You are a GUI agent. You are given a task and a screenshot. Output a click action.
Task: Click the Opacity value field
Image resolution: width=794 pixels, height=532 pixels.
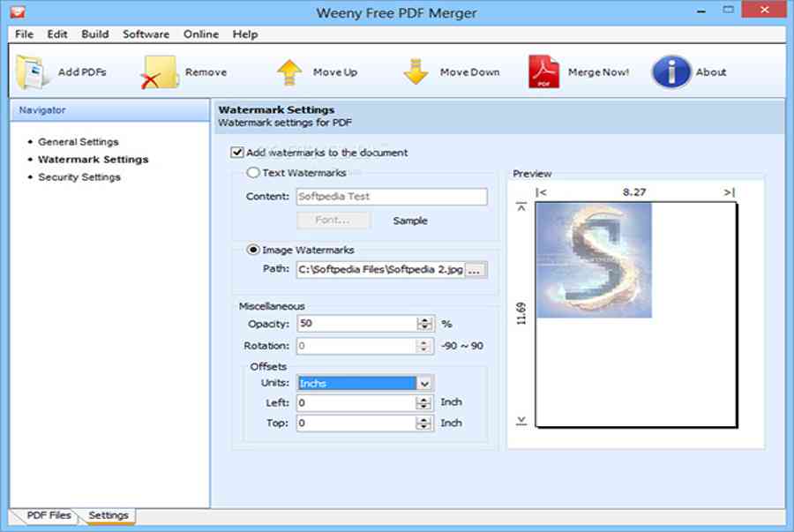click(x=357, y=324)
